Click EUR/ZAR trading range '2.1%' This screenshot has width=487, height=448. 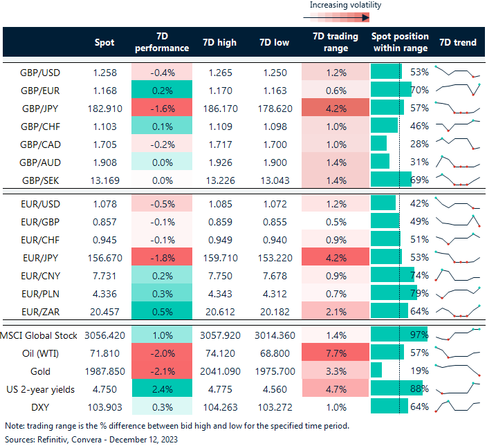[336, 310]
